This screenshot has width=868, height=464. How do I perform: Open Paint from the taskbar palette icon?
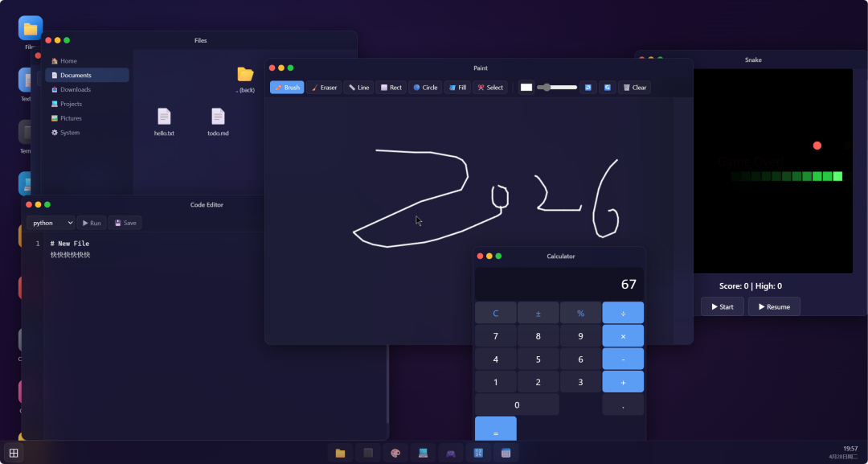tap(395, 452)
